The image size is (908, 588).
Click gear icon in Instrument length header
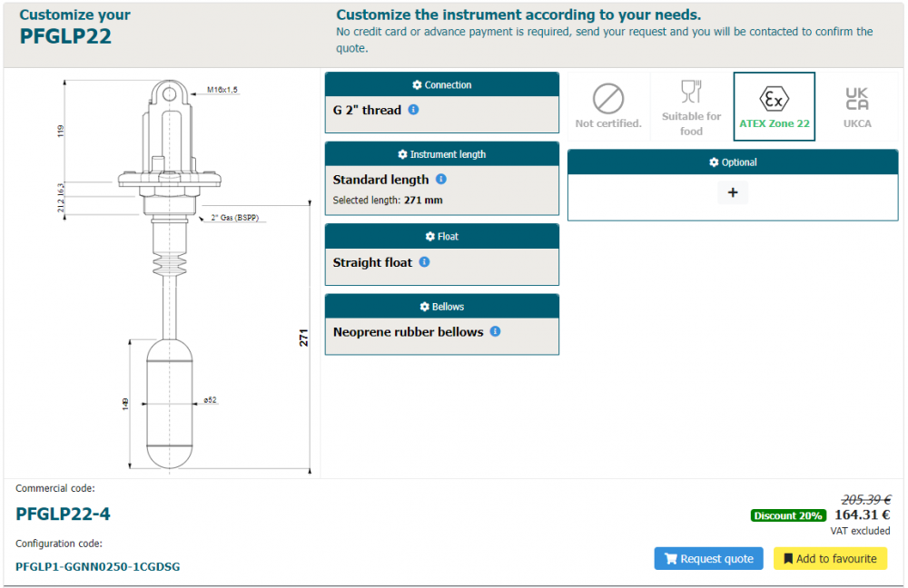402,155
